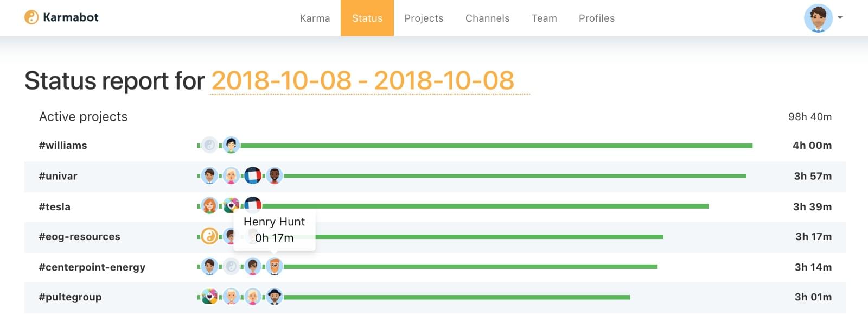The height and width of the screenshot is (314, 868).
Task: Open the Profiles page
Action: point(596,18)
